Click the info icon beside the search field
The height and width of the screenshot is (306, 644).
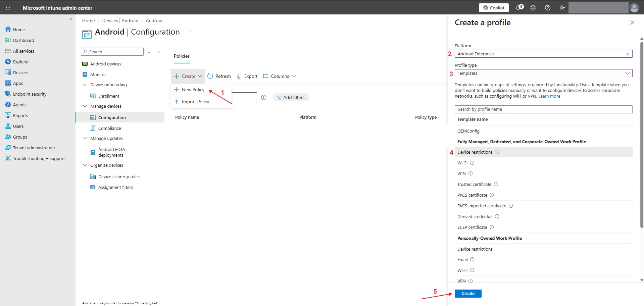(264, 98)
